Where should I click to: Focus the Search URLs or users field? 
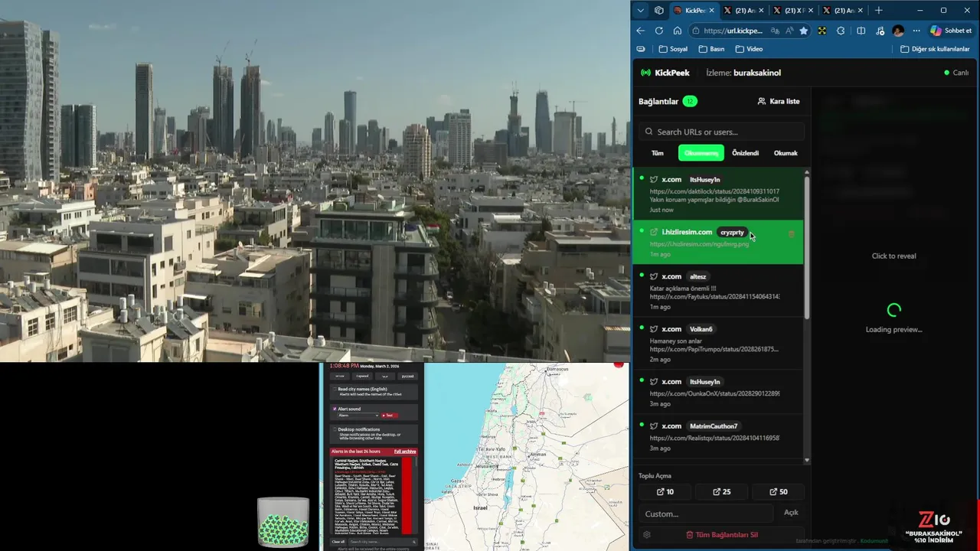pyautogui.click(x=721, y=132)
